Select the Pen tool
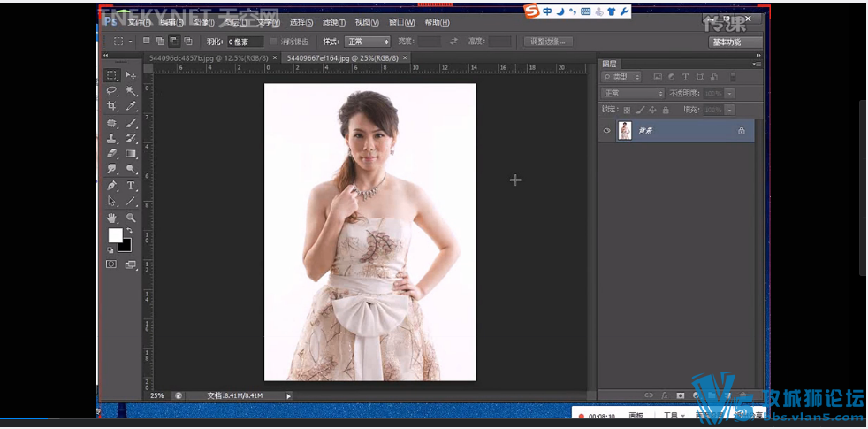 click(112, 186)
